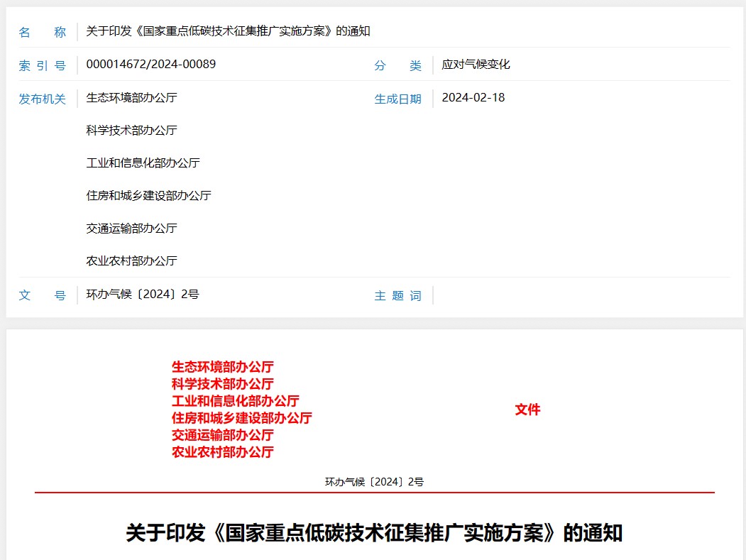Click the 生成日期 field label
Viewport: 746px width, 560px height.
pos(397,99)
